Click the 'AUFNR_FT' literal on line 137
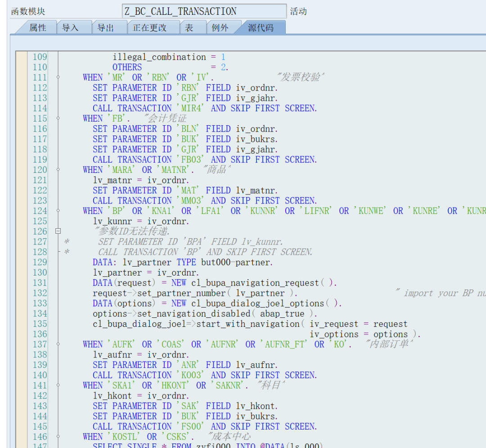Image resolution: width=486 pixels, height=448 pixels. click(x=283, y=344)
